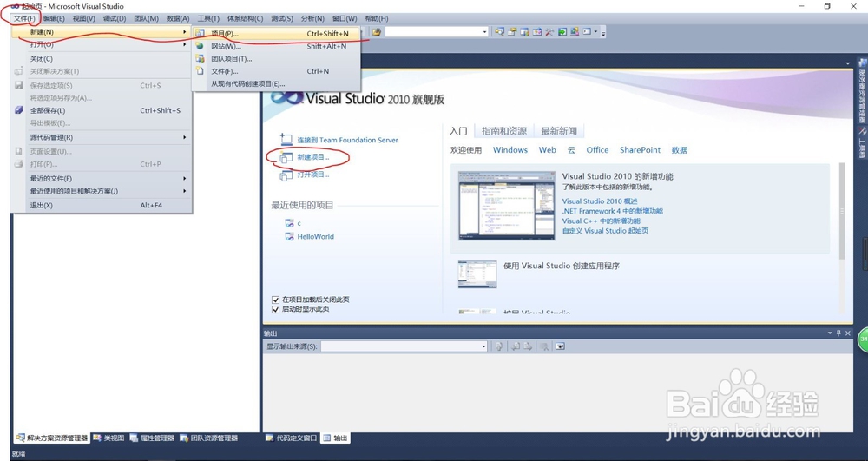868x461 pixels.
Task: Open Output panel window position dropdown arrow
Action: pyautogui.click(x=830, y=333)
